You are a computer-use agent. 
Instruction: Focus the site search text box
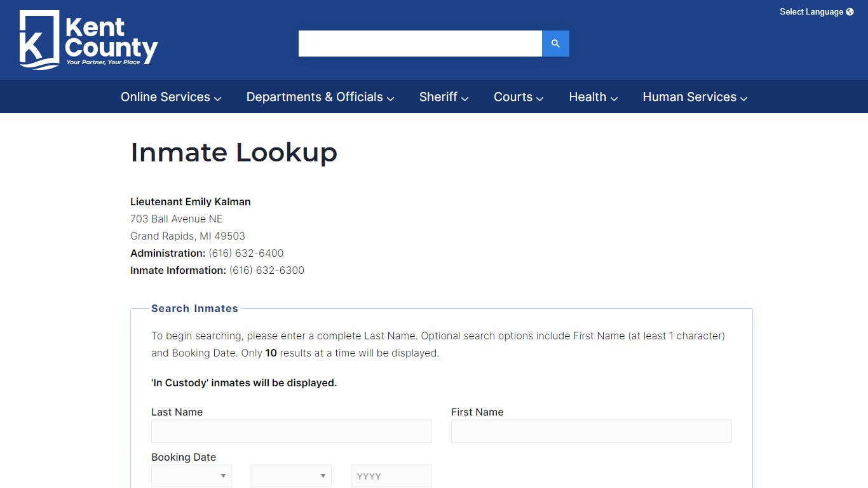coord(420,43)
